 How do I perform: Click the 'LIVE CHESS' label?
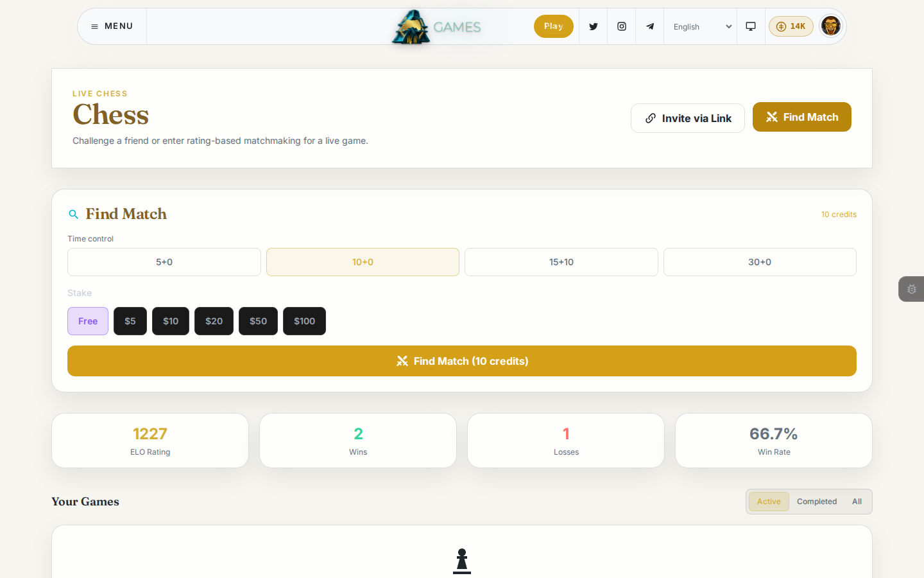(x=100, y=94)
